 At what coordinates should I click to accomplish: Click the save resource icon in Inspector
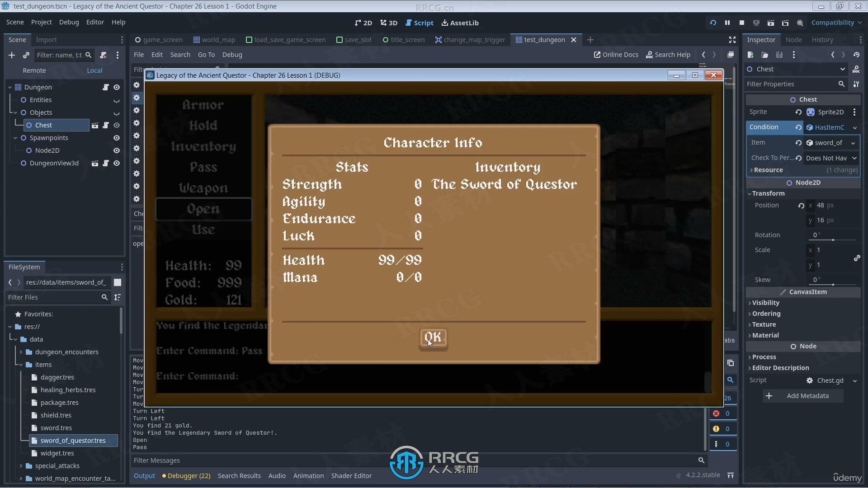[x=779, y=55]
